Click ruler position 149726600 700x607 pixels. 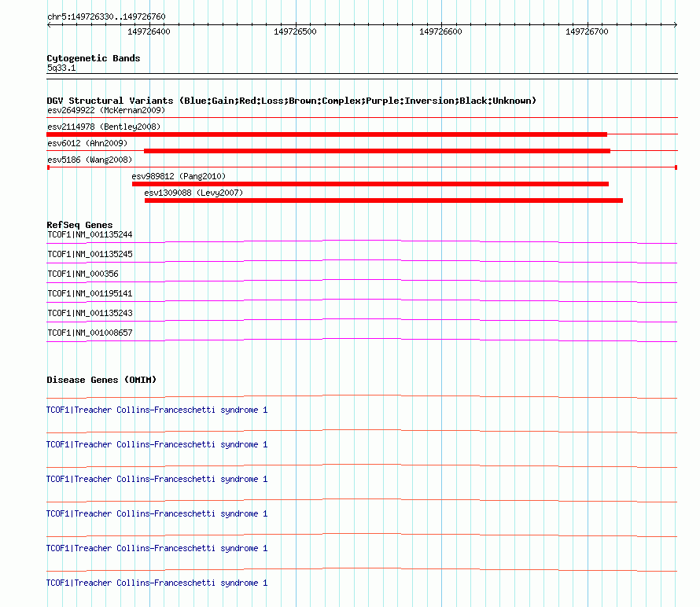click(x=440, y=31)
